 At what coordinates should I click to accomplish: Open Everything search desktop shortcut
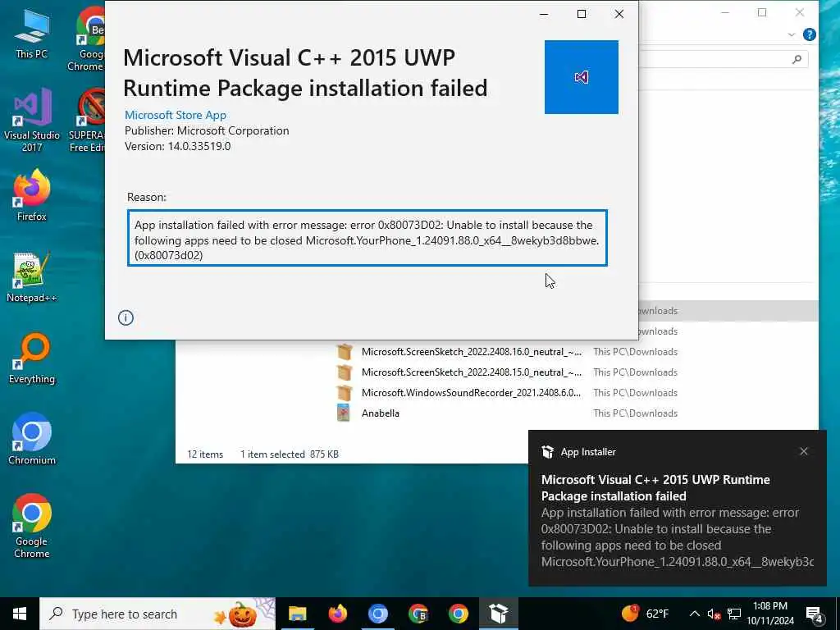(32, 359)
